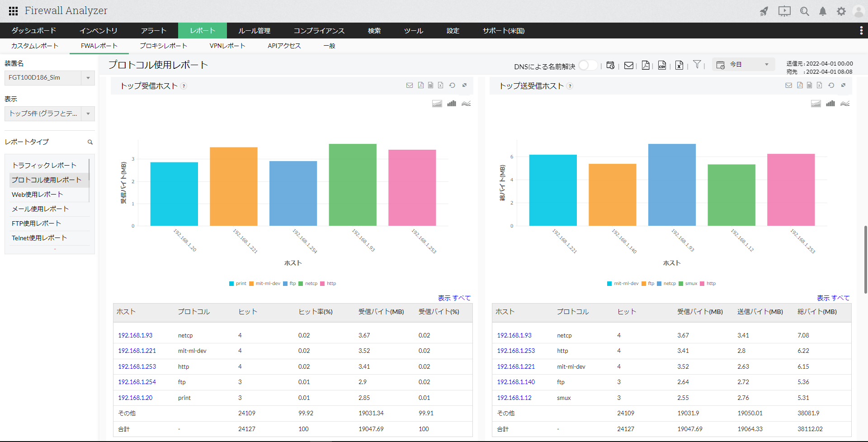Switch トップ送受信ホスト chart to line graph view
Screen dimensions: 868x442
845,104
